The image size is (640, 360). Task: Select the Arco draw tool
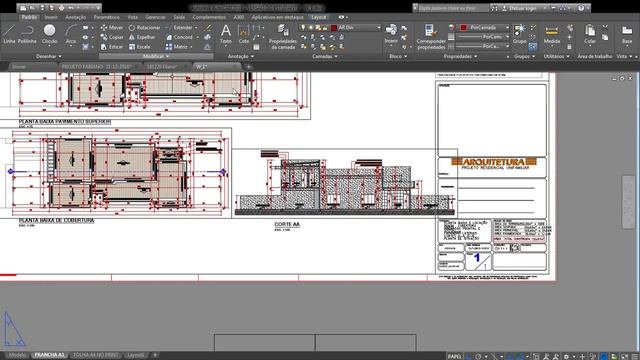[x=71, y=33]
